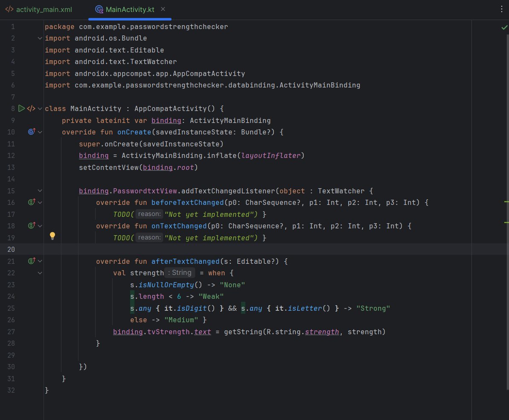Click 'PasswordtxtView' in the code
The image size is (509, 420).
tap(145, 191)
